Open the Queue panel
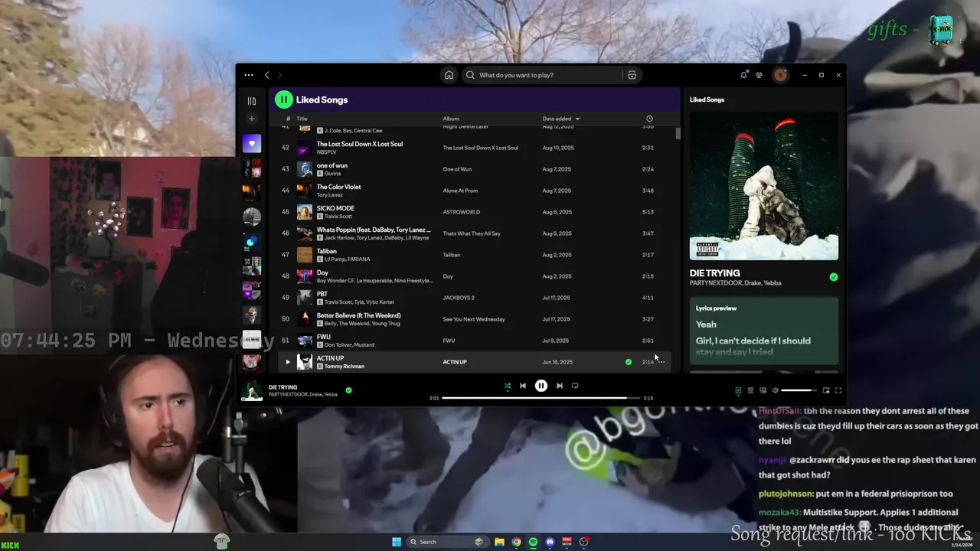Image resolution: width=980 pixels, height=551 pixels. click(x=750, y=390)
